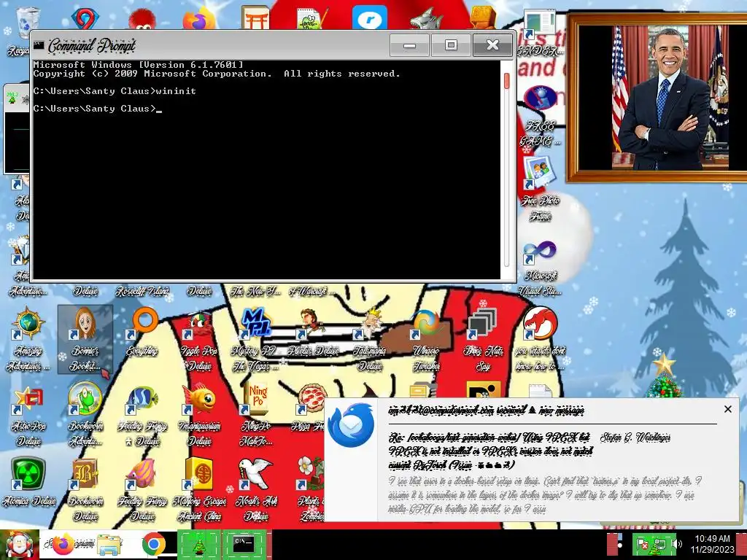
Task: Minimize the Command Prompt window
Action: click(x=409, y=45)
